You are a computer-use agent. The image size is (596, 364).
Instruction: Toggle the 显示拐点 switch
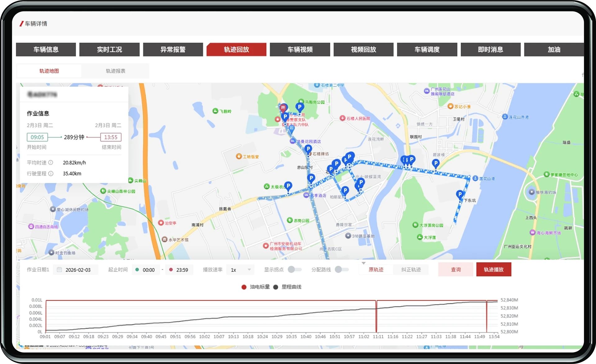(x=294, y=269)
